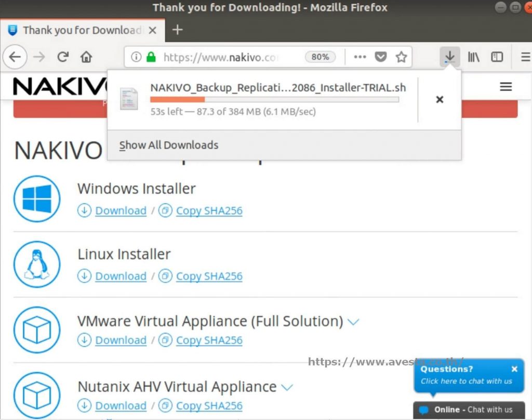Open the Online - Chat with us bar
This screenshot has height=420, width=532.
pos(469,410)
